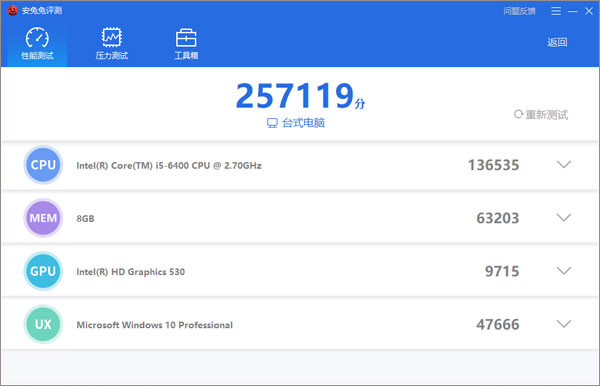Open the 工具箱 toolbox tab
Image resolution: width=600 pixels, height=386 pixels.
pyautogui.click(x=186, y=44)
